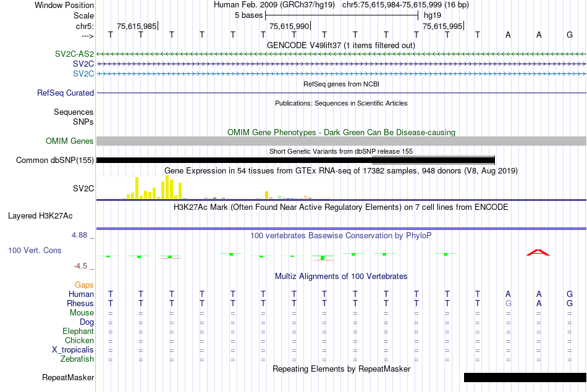
Task: Open the RefSeq Curated track label
Action: [x=65, y=93]
